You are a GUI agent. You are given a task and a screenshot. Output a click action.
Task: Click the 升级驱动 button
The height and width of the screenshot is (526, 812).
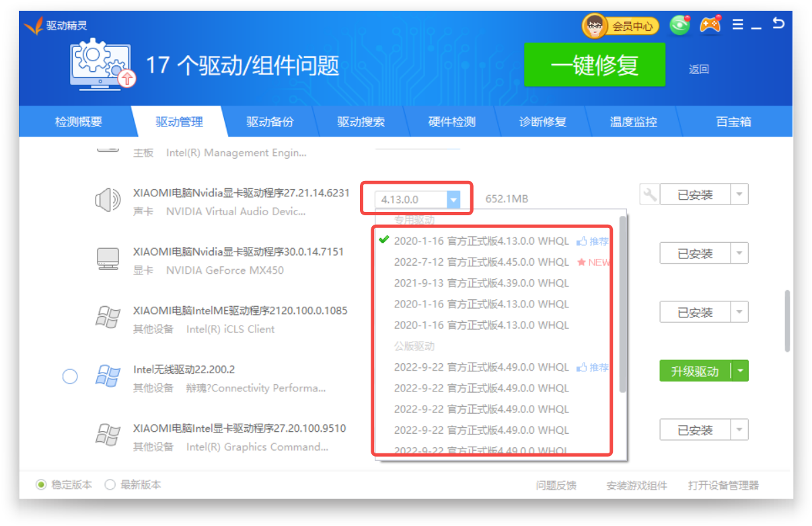[x=695, y=371]
